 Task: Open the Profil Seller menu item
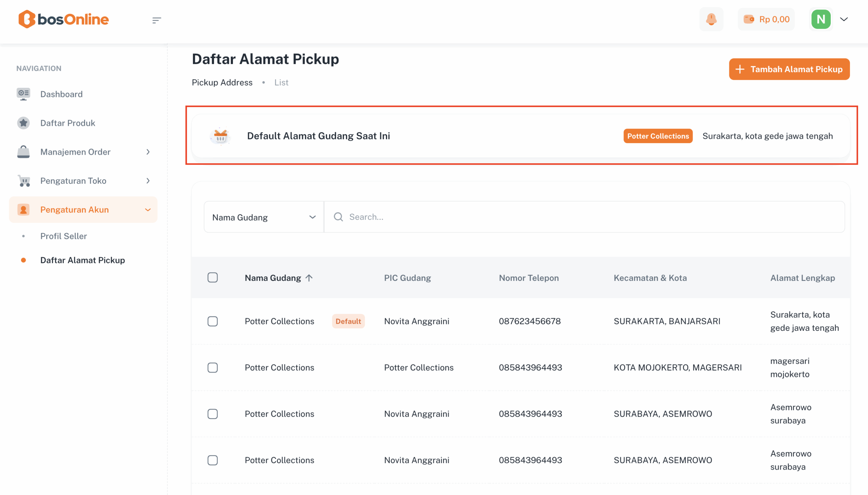click(63, 236)
